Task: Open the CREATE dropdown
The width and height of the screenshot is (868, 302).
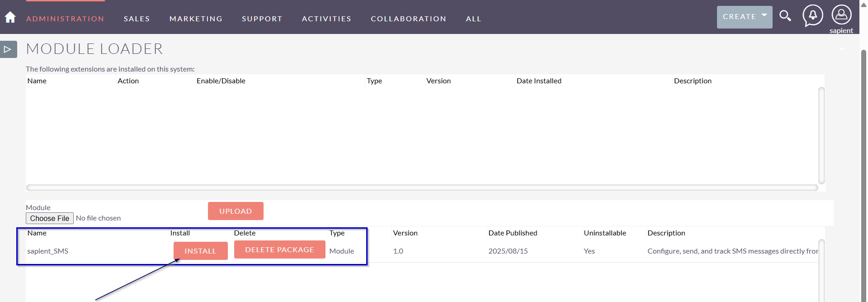Action: [x=745, y=17]
